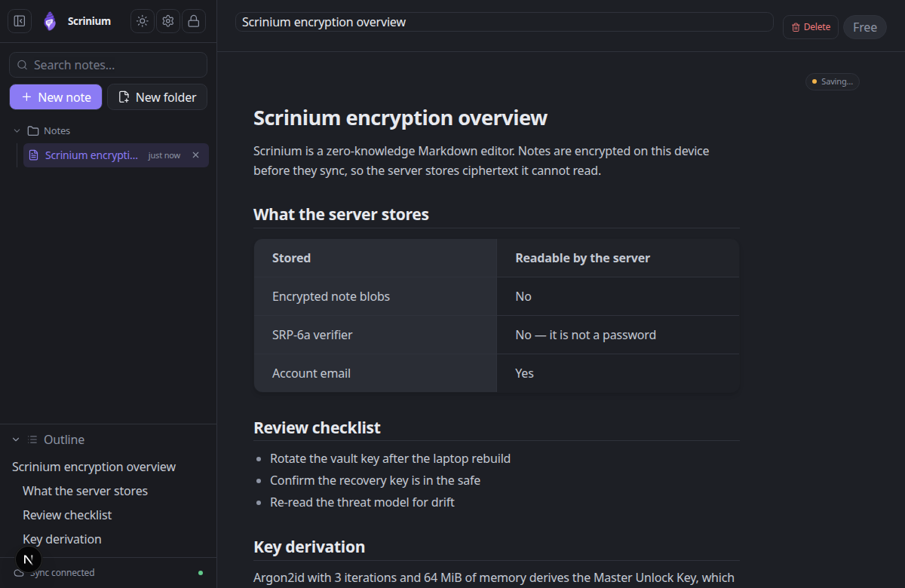Click the main document heading
The width and height of the screenshot is (905, 588).
pyautogui.click(x=400, y=118)
